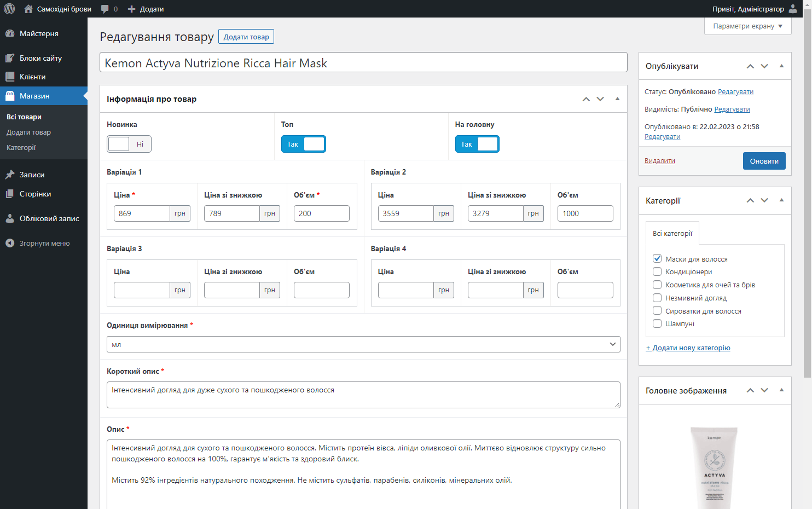Turn off the Топ switch
This screenshot has width=812, height=509.
coord(303,144)
